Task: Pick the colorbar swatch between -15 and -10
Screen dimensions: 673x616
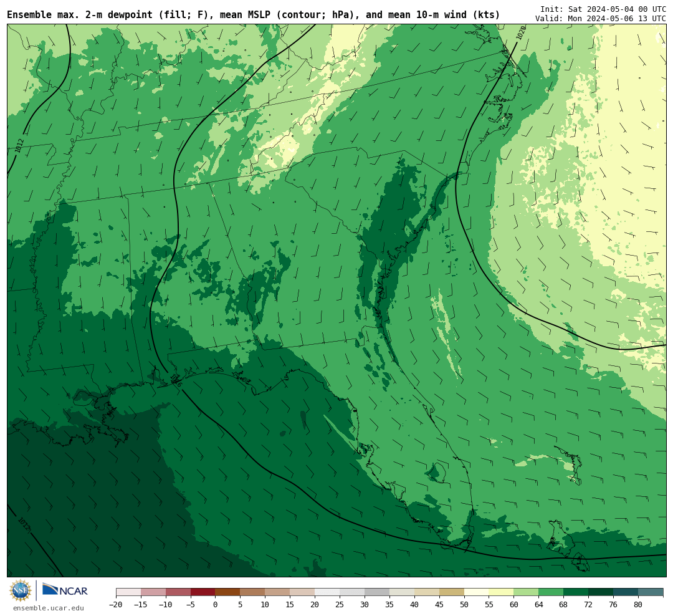Action: 153,592
